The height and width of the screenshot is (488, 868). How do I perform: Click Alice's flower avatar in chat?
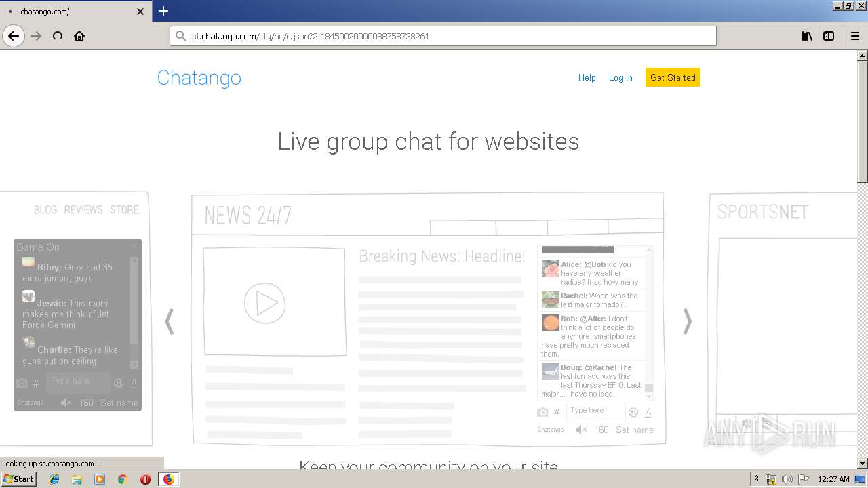pos(550,269)
